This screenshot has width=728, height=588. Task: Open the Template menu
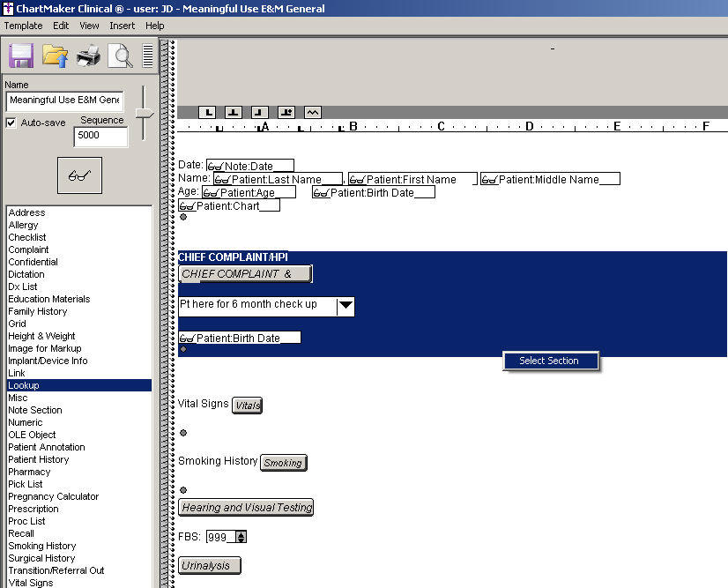[23, 26]
